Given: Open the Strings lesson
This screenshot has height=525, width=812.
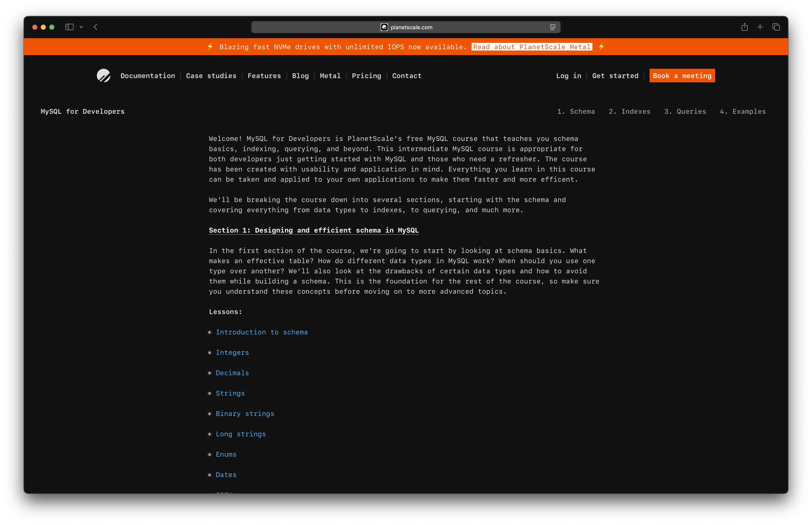Looking at the screenshot, I should [230, 393].
